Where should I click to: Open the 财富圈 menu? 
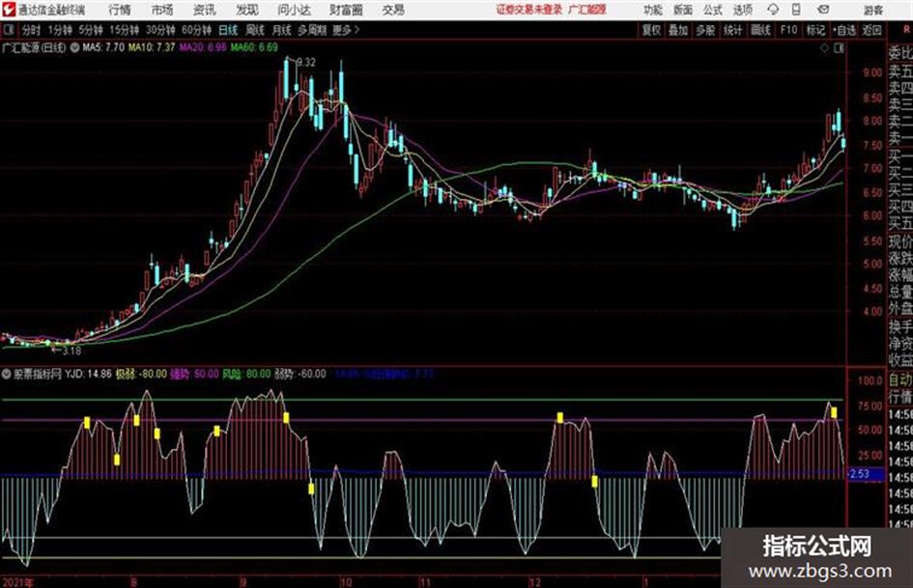tap(347, 10)
